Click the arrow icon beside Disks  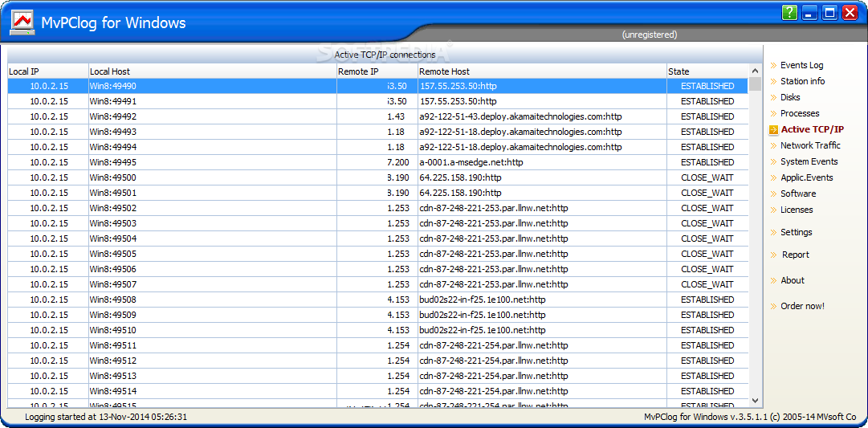773,97
